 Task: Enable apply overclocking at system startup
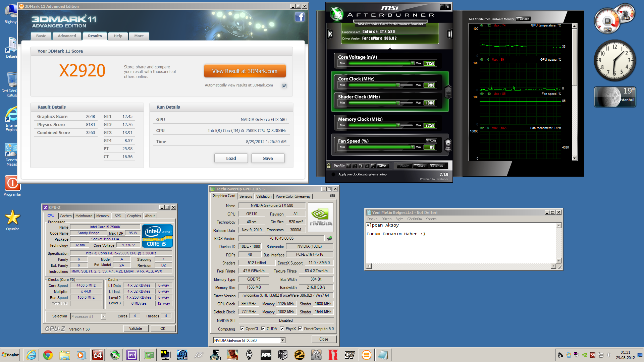[333, 174]
